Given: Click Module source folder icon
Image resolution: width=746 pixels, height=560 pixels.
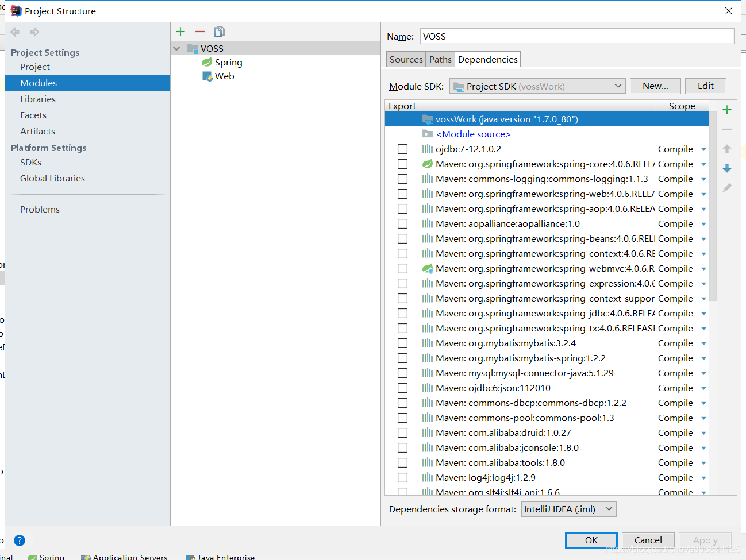Looking at the screenshot, I should click(x=428, y=134).
